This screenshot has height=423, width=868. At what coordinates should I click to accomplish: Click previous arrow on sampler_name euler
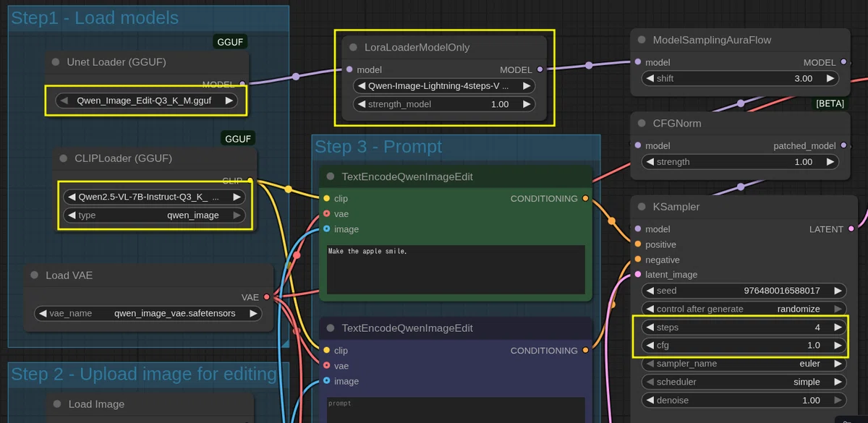click(x=649, y=364)
